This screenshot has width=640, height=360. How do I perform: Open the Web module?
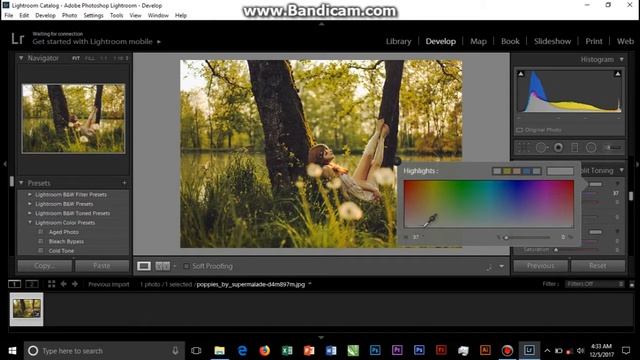click(x=625, y=42)
